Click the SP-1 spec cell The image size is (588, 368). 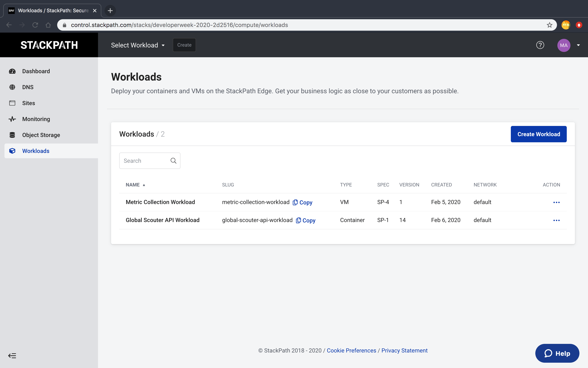[383, 220]
